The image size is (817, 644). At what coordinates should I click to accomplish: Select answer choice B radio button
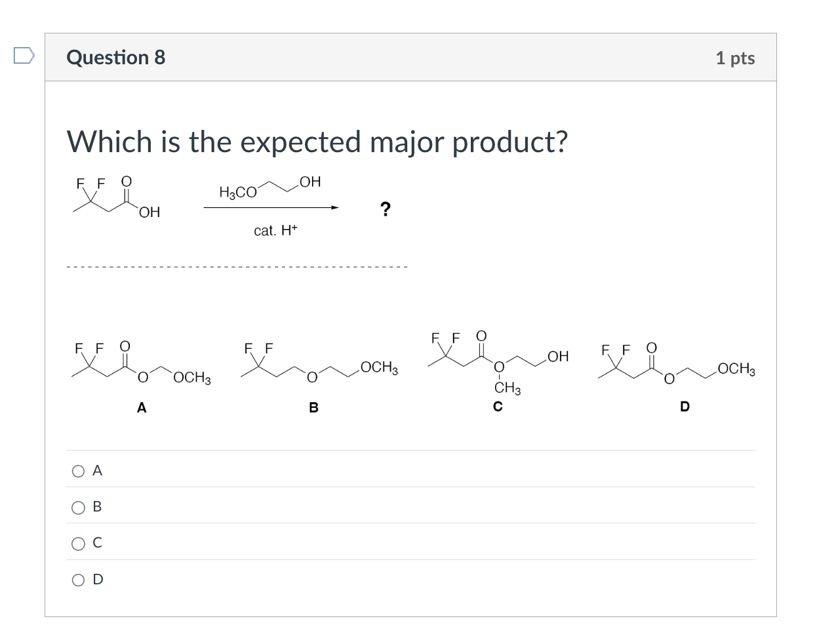click(x=77, y=506)
